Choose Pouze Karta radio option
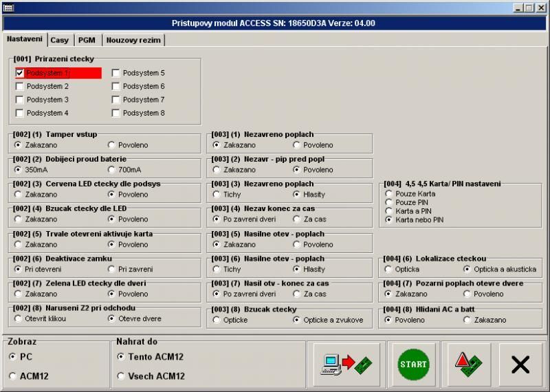 click(x=389, y=194)
